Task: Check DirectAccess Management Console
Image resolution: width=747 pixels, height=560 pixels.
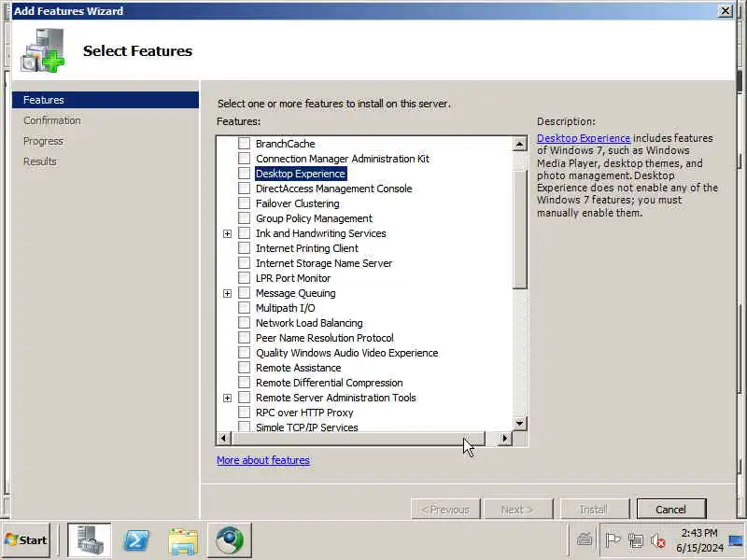Action: (244, 189)
